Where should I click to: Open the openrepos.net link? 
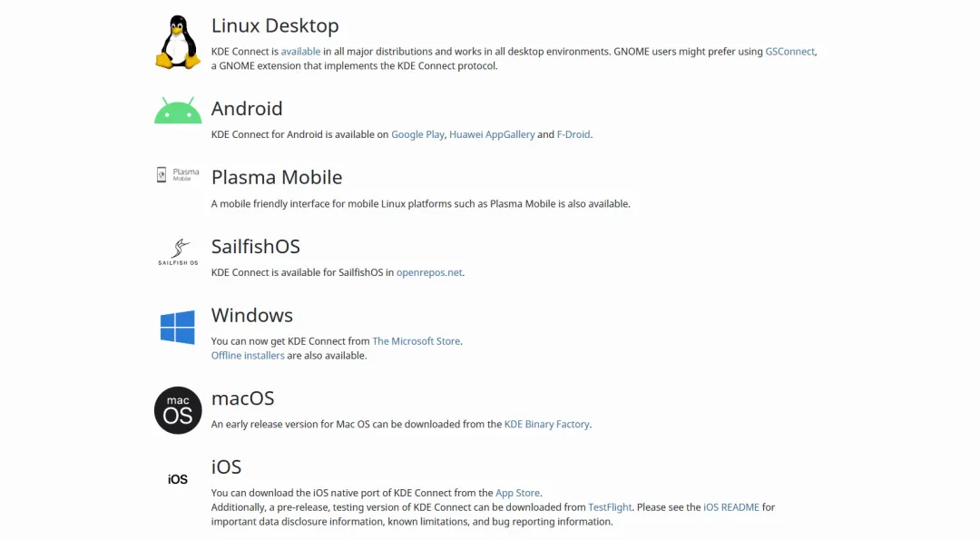(x=429, y=272)
